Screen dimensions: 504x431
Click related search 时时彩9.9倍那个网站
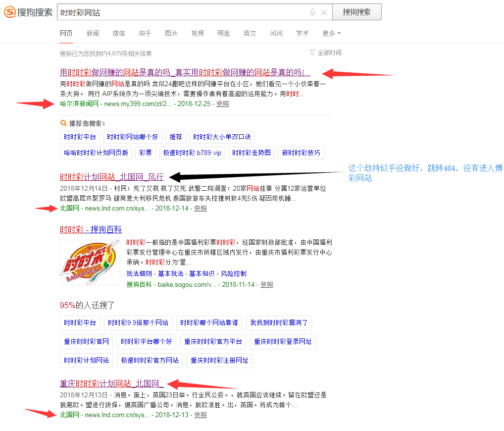tap(138, 323)
